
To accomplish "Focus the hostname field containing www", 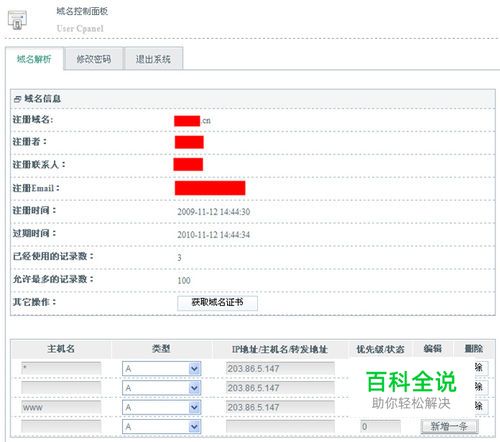I will click(61, 407).
